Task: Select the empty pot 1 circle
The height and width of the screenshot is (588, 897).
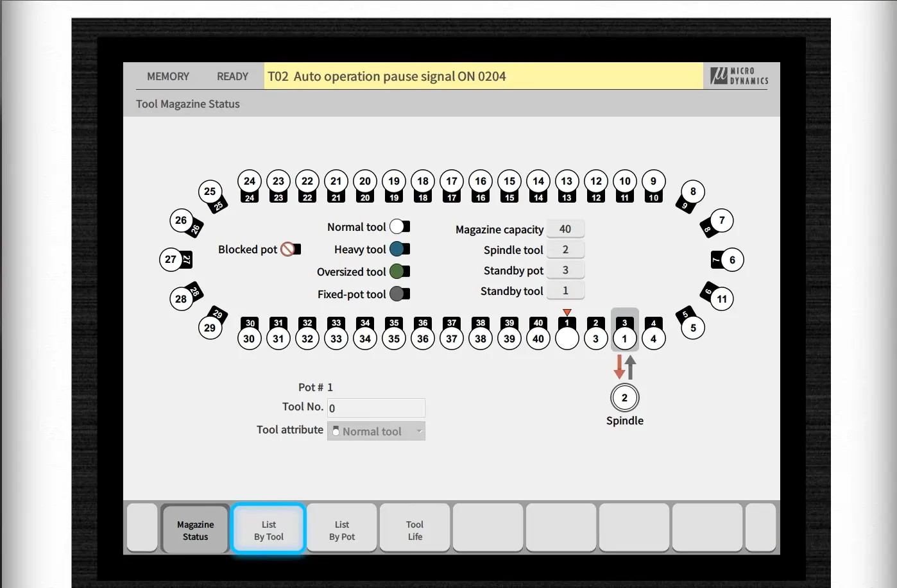Action: coord(567,338)
